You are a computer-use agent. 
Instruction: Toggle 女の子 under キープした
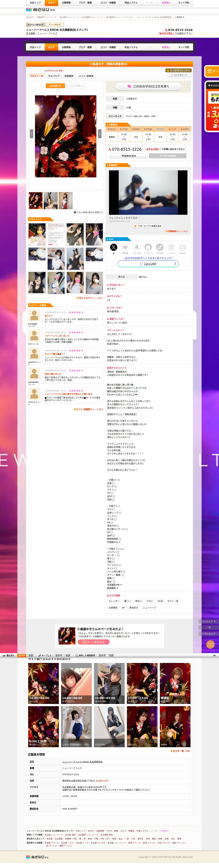tap(59, 655)
